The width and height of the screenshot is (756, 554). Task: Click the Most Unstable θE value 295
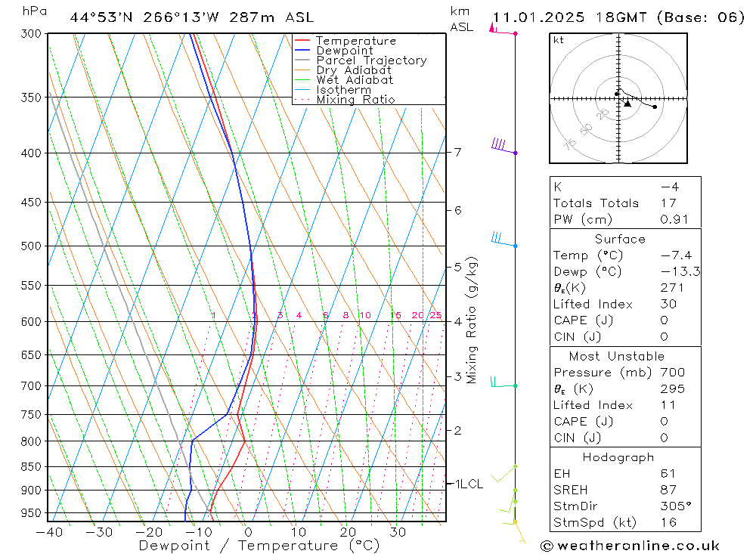[673, 388]
